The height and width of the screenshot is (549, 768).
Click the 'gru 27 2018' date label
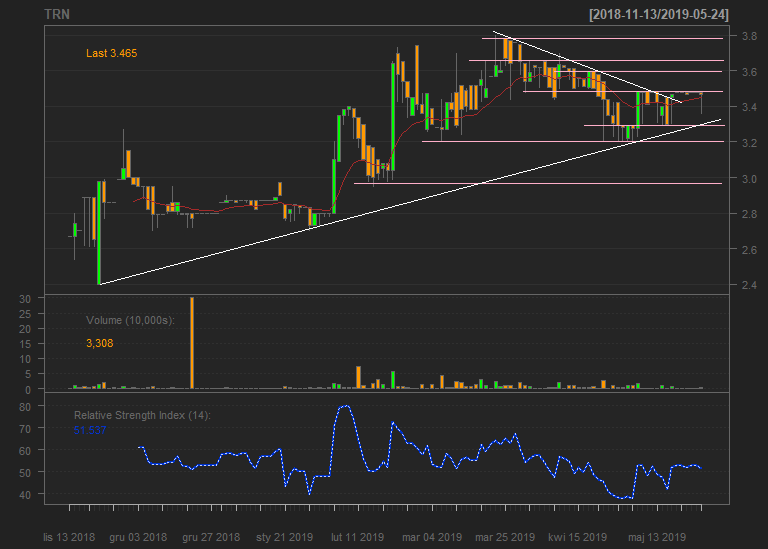tap(211, 537)
